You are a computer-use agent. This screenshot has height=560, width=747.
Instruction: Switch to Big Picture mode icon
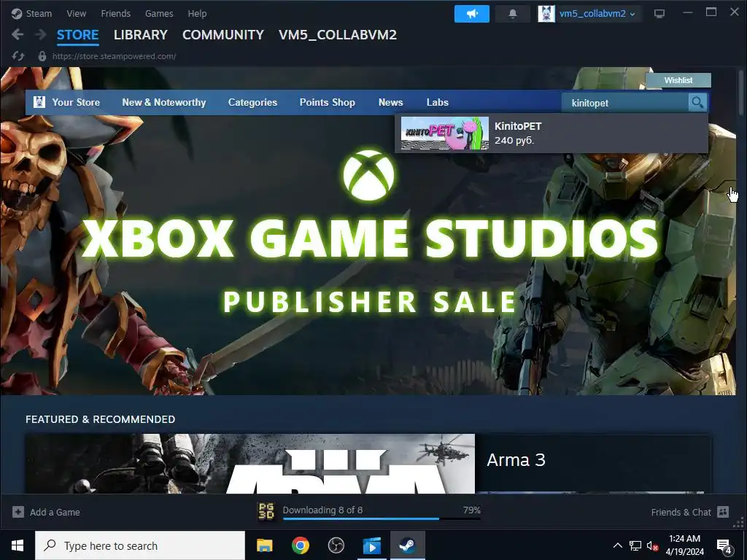coord(659,14)
